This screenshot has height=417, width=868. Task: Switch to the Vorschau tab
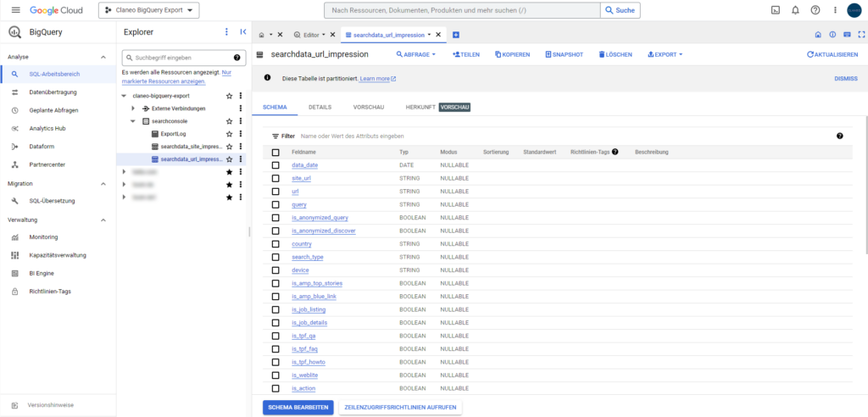click(369, 108)
